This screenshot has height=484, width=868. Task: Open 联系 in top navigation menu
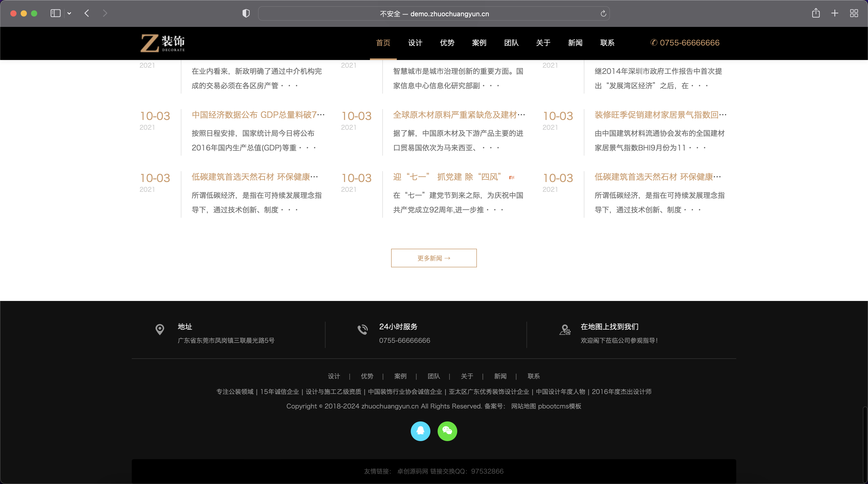(x=607, y=43)
